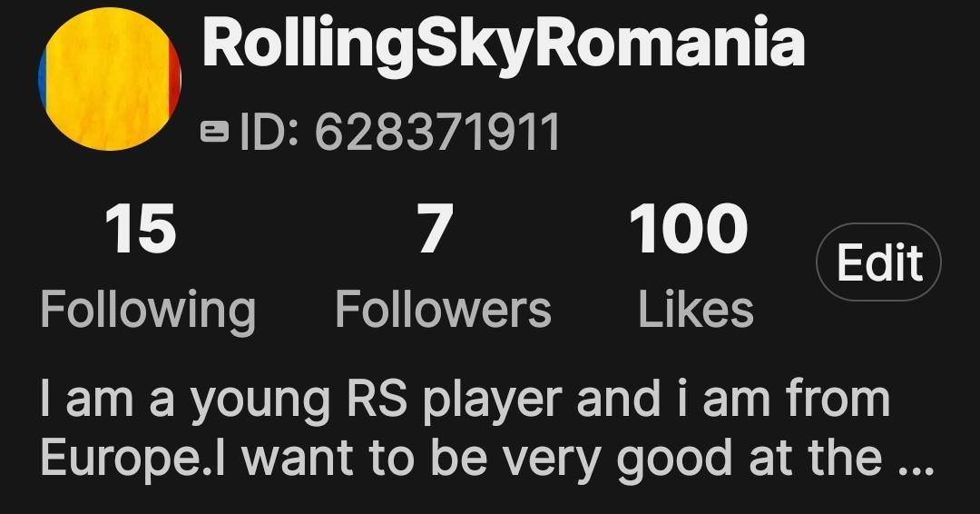Copy the ID number 628371911
Image resolution: width=980 pixels, height=514 pixels.
[x=437, y=133]
